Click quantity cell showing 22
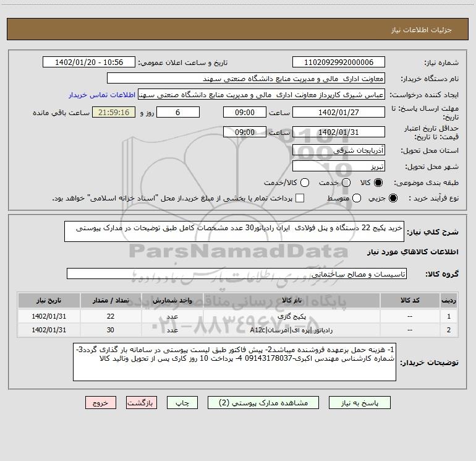The image size is (476, 461). [111, 316]
